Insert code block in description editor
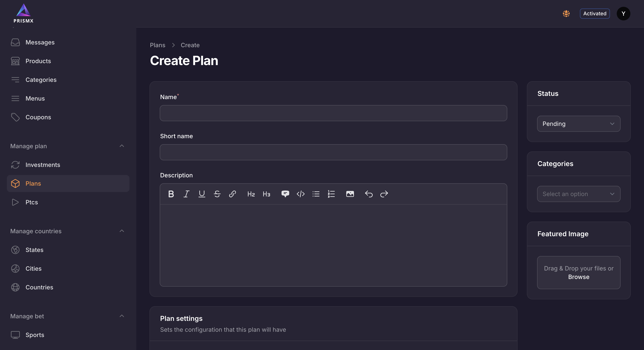This screenshot has height=350, width=644. [x=300, y=194]
